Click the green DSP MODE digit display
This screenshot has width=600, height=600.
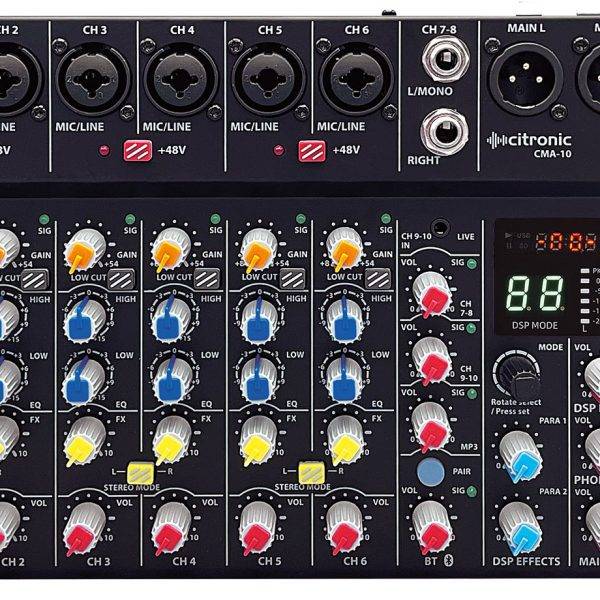click(535, 293)
